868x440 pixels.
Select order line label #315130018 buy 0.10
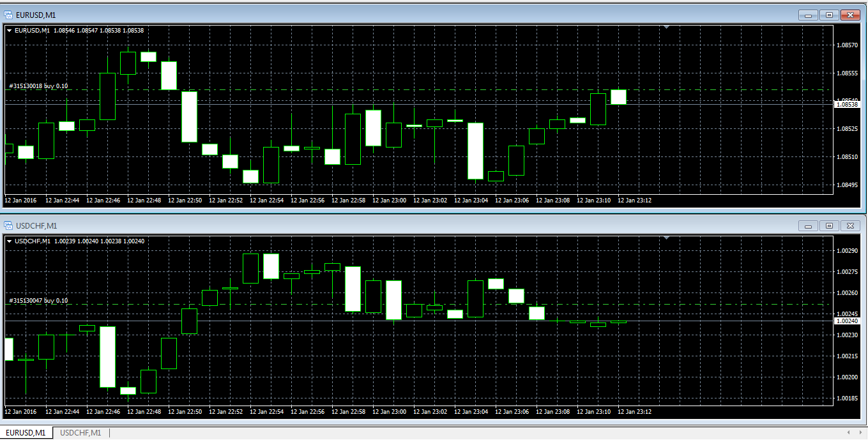click(x=38, y=86)
